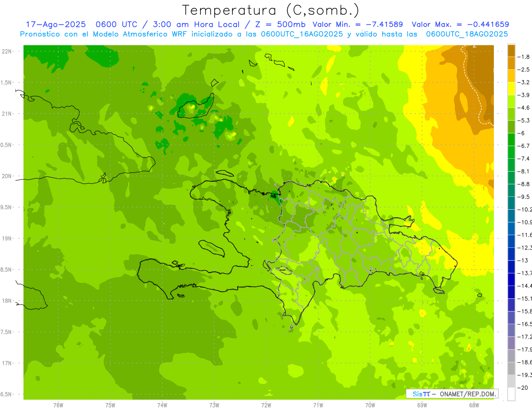Click the '69W' longitude label
This screenshot has width=532, height=411.
pyautogui.click(x=422, y=405)
